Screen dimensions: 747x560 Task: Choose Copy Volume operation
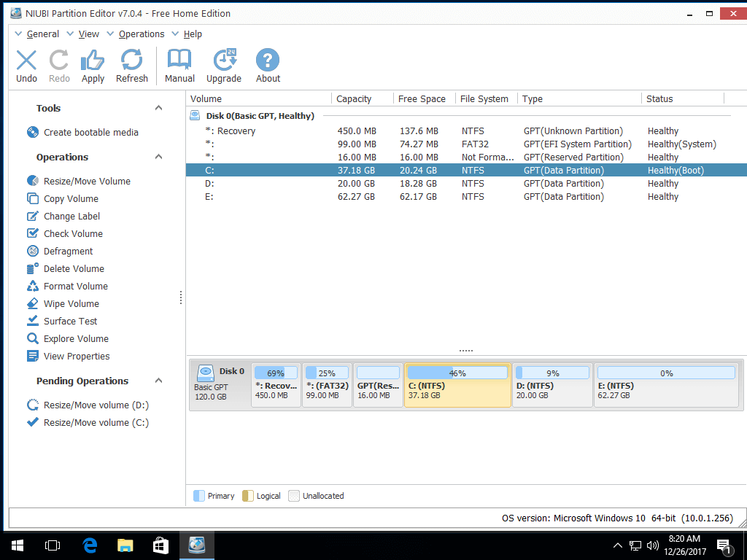coord(71,198)
